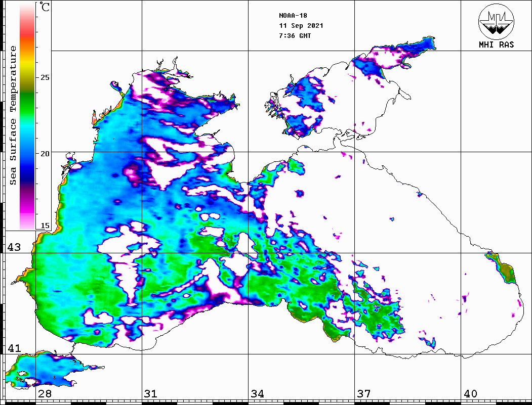Select the NOAA-18 satellite label

point(293,16)
